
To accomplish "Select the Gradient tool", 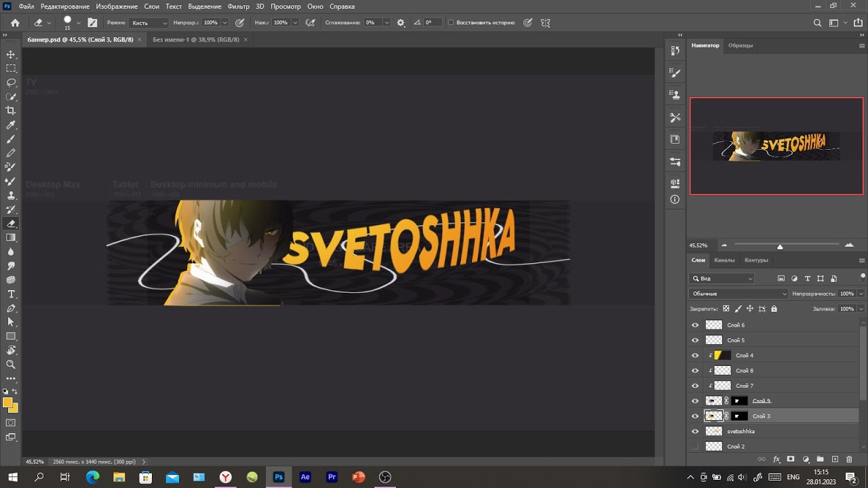I will 11,238.
